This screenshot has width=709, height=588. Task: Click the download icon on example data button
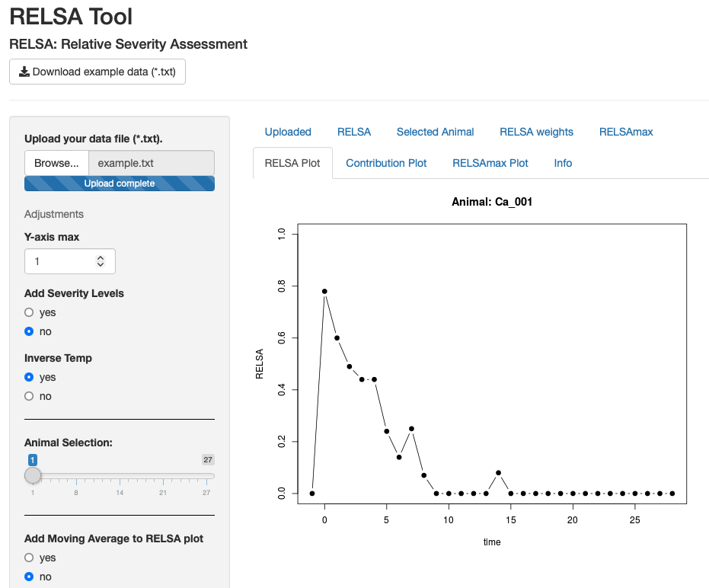[x=24, y=72]
